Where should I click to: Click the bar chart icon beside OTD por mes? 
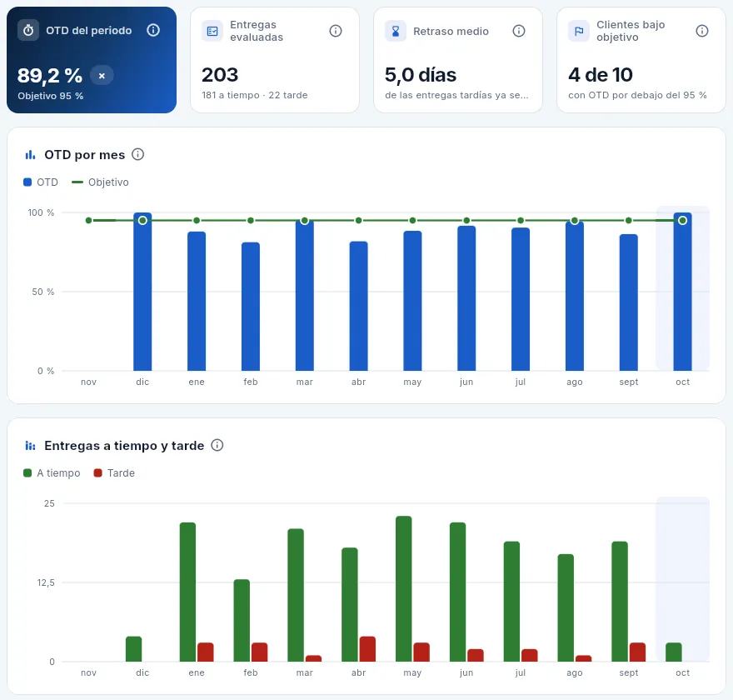[x=30, y=155]
